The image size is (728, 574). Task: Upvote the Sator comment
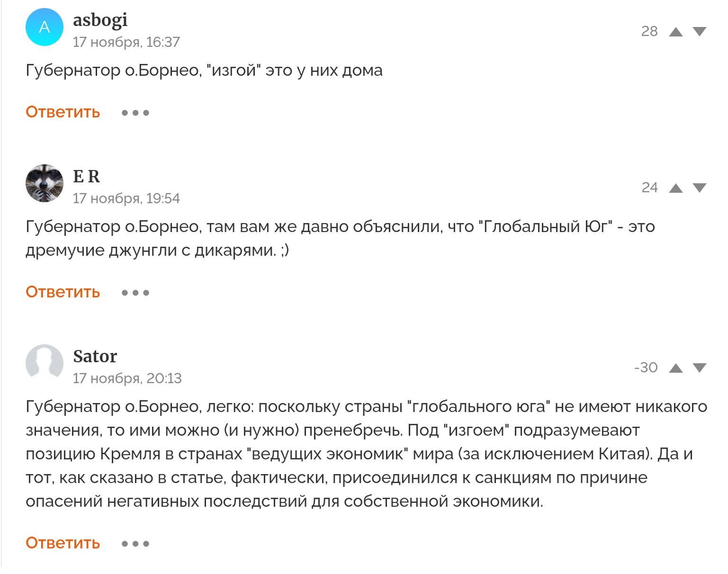tap(675, 368)
